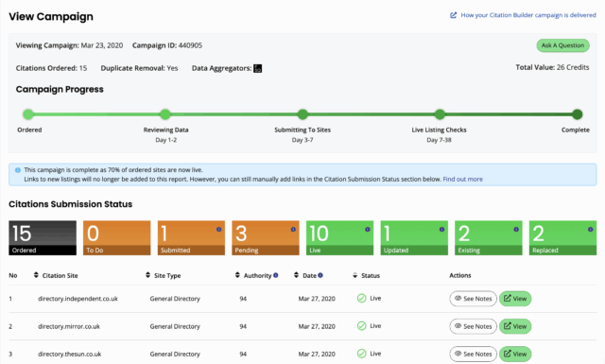Select the 15 Ordered status tile
Image resolution: width=605 pixels, height=364 pixels.
43,237
